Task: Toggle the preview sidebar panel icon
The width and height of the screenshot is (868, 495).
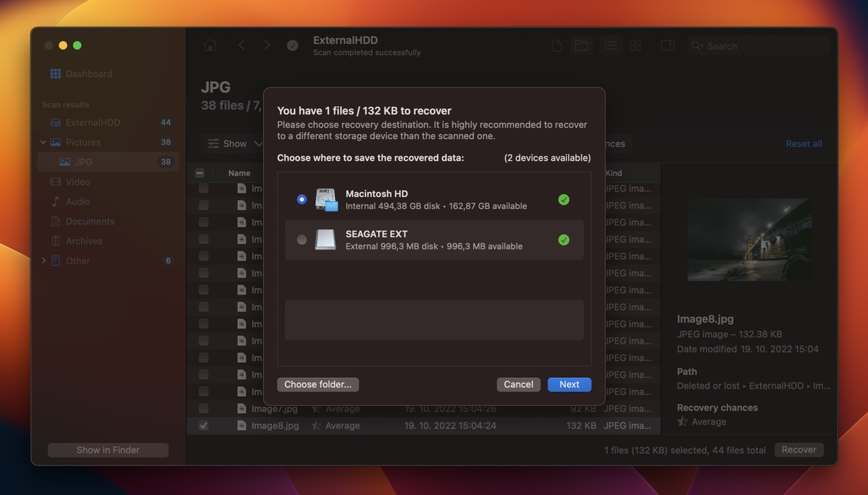Action: pos(667,45)
